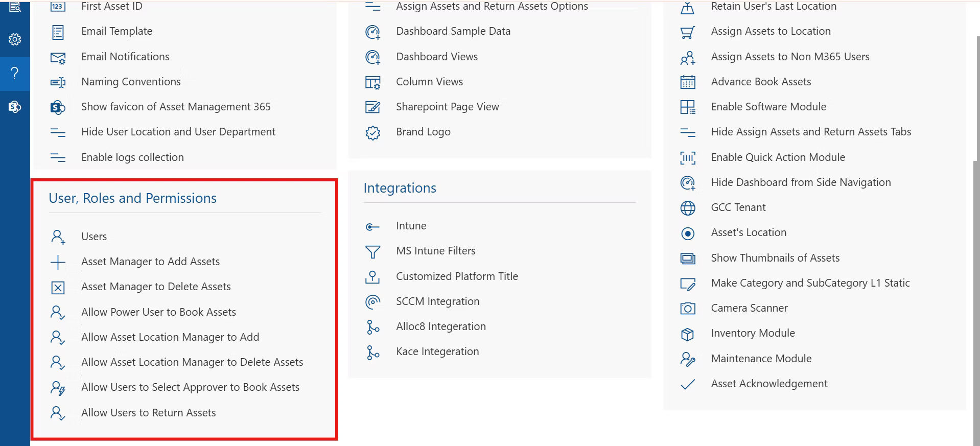This screenshot has width=980, height=446.
Task: Open Asset Manager to Add Assets
Action: pos(150,262)
